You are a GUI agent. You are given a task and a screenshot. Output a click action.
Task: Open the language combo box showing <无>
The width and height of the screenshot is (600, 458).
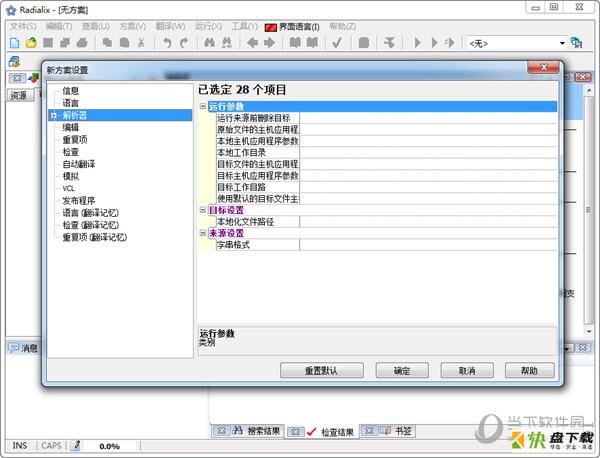click(x=517, y=43)
